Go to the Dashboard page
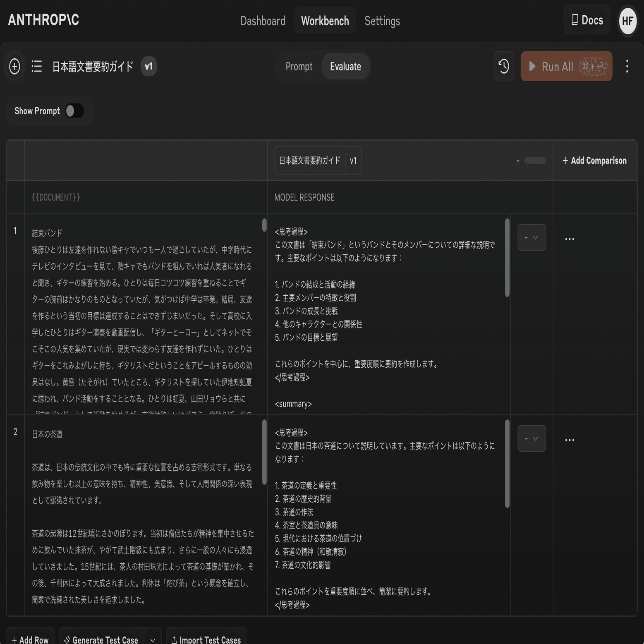 tap(263, 21)
